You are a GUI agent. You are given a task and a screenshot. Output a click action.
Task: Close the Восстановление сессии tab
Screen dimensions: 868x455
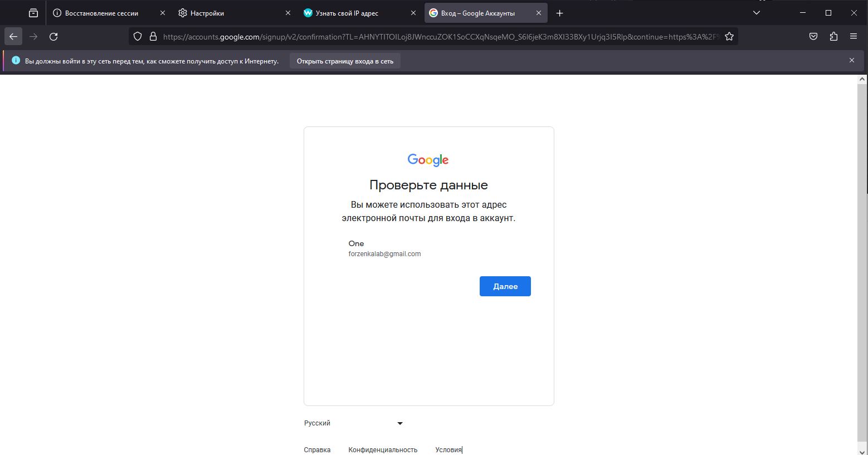[x=163, y=13]
